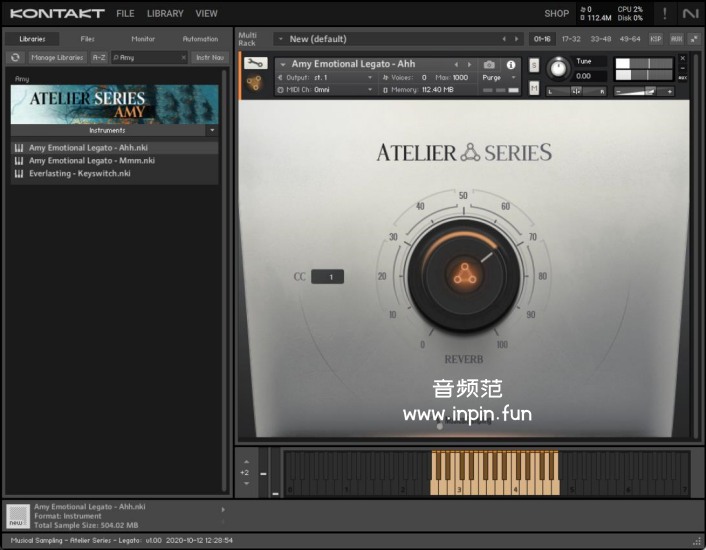Toggle the KSP script editor
706x550 pixels.
click(x=656, y=39)
